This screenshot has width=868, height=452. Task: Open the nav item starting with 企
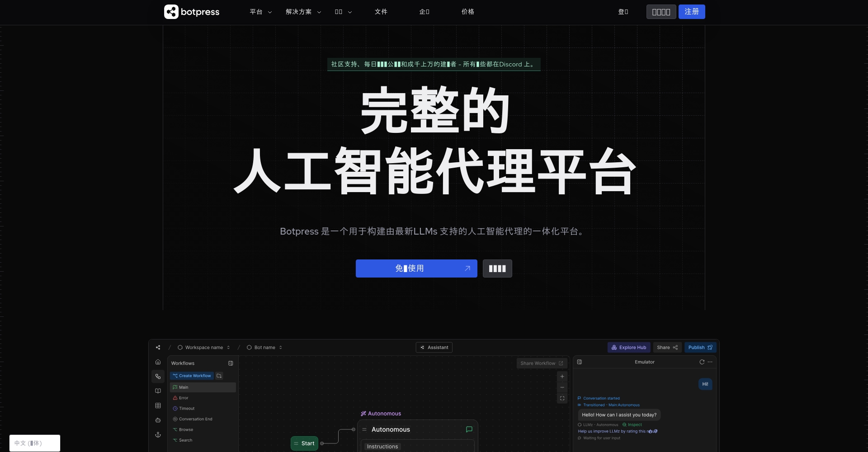point(425,12)
